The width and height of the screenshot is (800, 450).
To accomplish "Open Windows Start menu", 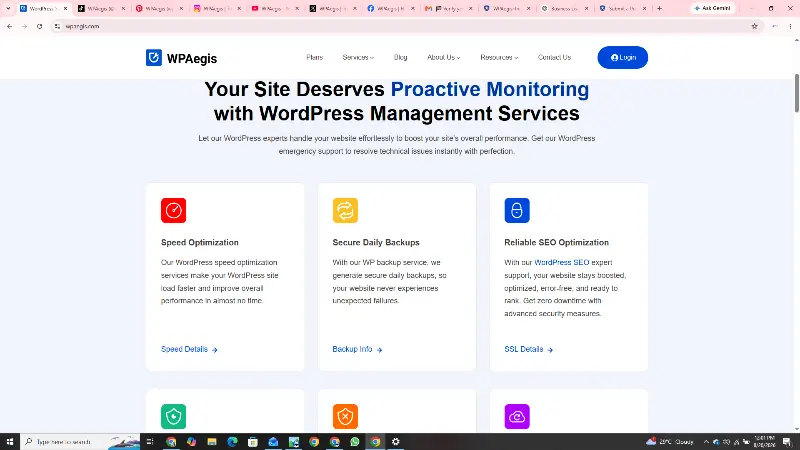I will click(x=10, y=441).
